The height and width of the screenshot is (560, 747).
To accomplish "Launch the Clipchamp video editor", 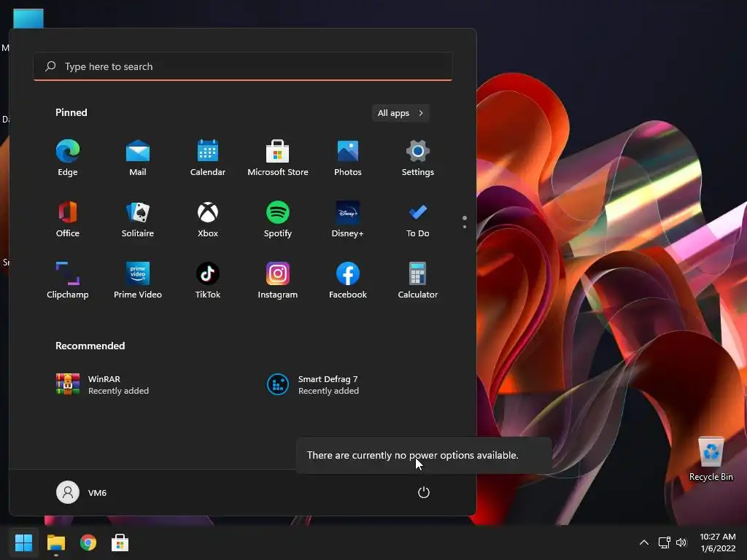I will click(x=68, y=281).
